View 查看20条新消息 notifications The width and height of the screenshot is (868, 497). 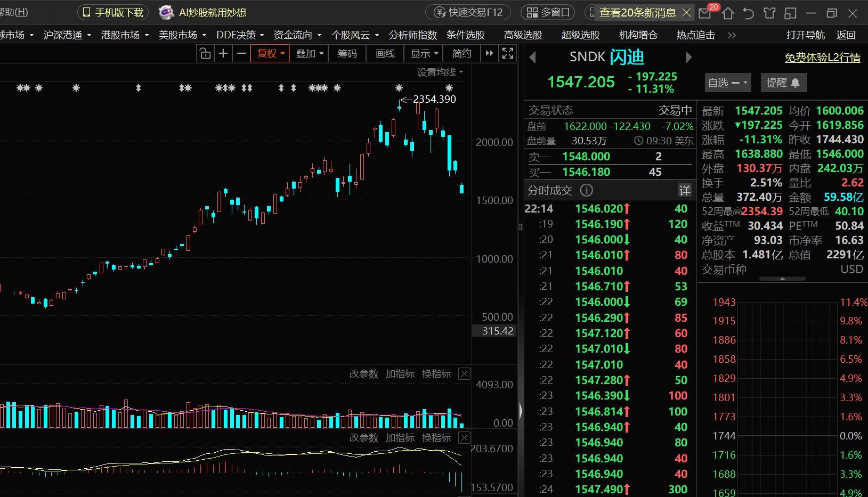pyautogui.click(x=637, y=12)
